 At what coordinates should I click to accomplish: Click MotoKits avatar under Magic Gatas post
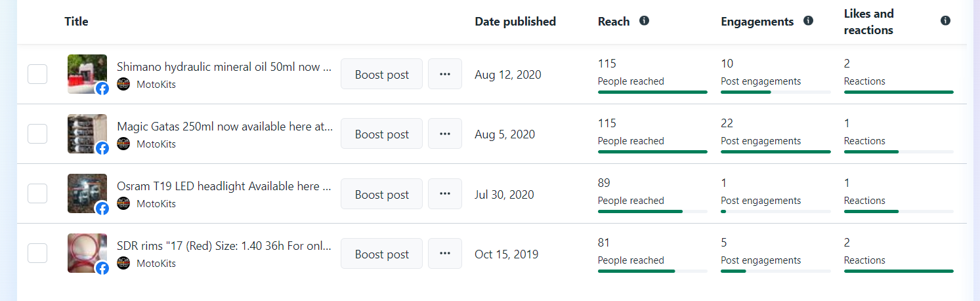coord(123,144)
